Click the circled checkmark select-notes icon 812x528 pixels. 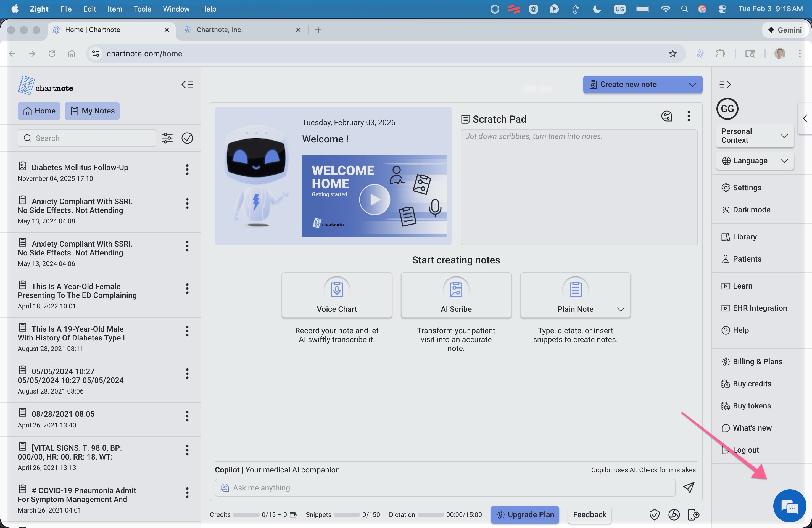(x=187, y=138)
